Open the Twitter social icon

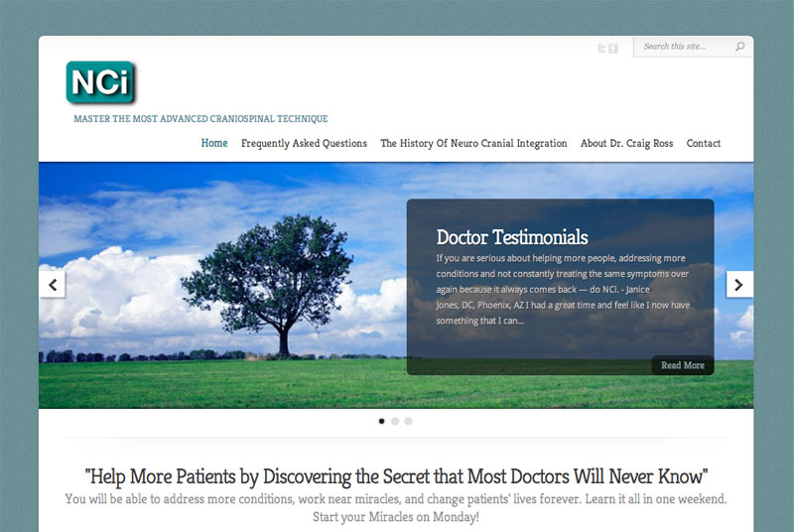[x=601, y=48]
